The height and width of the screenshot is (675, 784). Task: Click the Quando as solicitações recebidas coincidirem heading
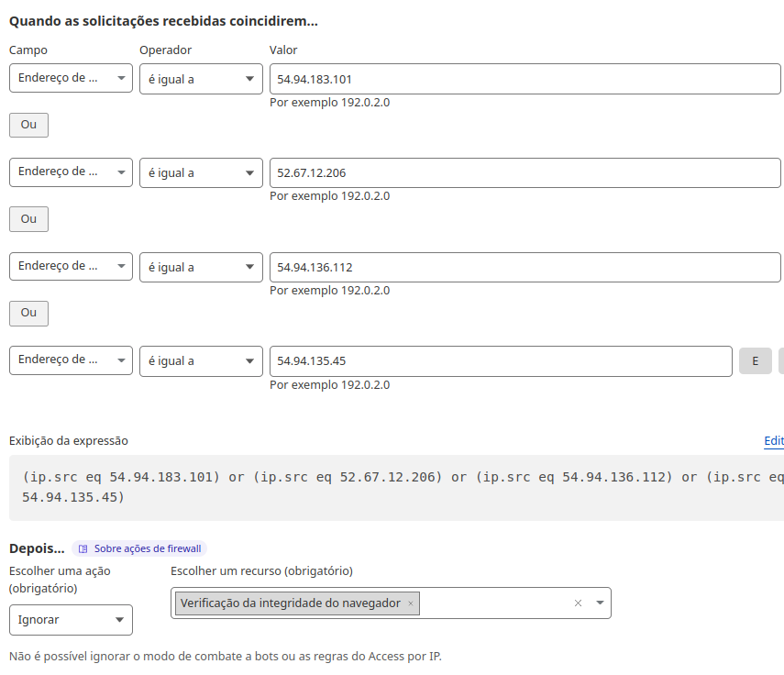(x=163, y=21)
